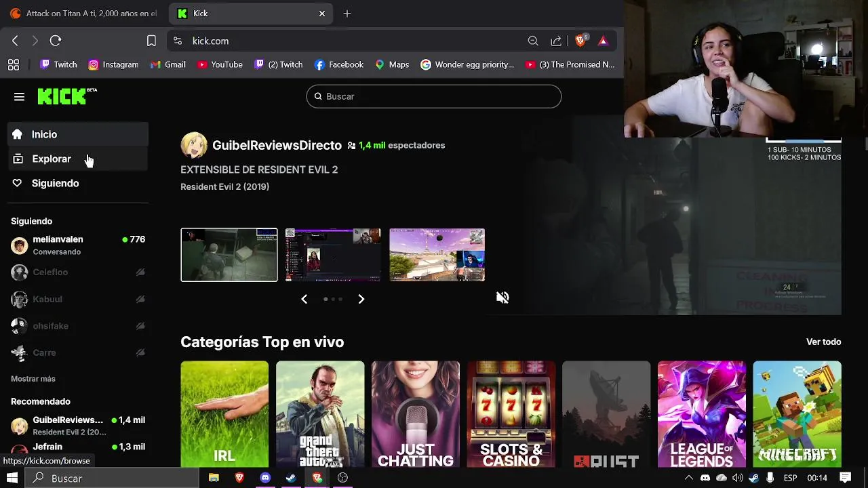This screenshot has height=488, width=868.
Task: Go back in browser history
Action: point(15,41)
